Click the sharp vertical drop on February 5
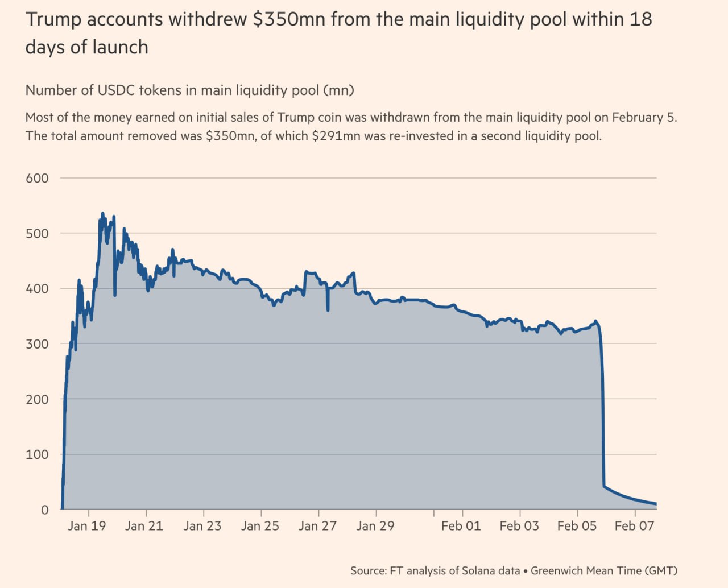The height and width of the screenshot is (588, 728). coord(603,409)
